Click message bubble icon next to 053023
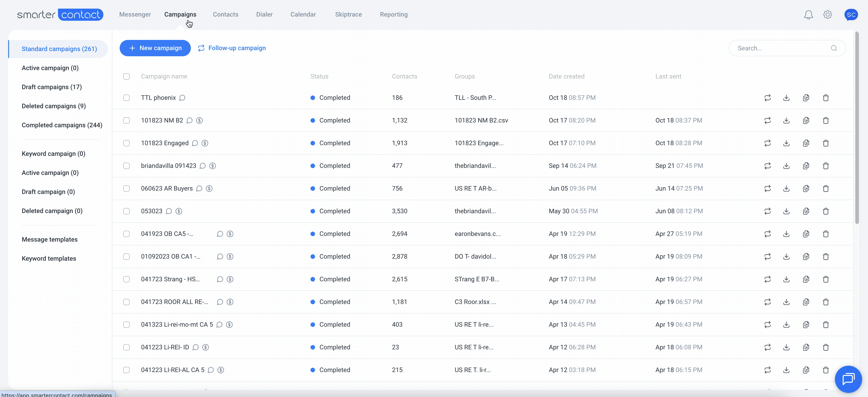The width and height of the screenshot is (868, 397). coord(169,211)
